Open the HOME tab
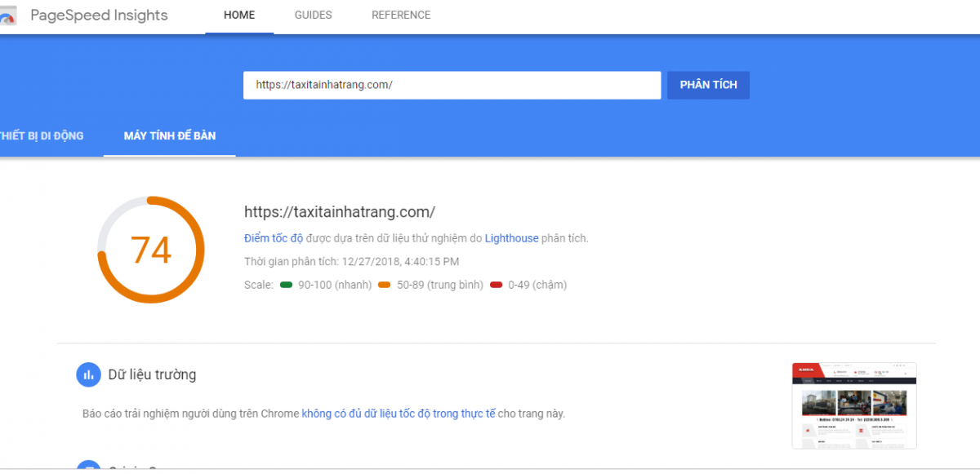 (x=239, y=16)
